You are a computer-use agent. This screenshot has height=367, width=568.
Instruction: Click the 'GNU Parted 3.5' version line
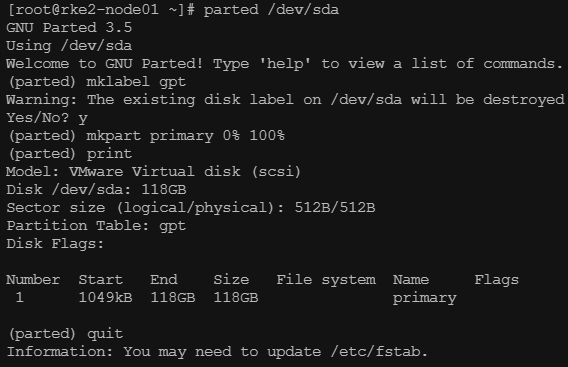click(69, 28)
